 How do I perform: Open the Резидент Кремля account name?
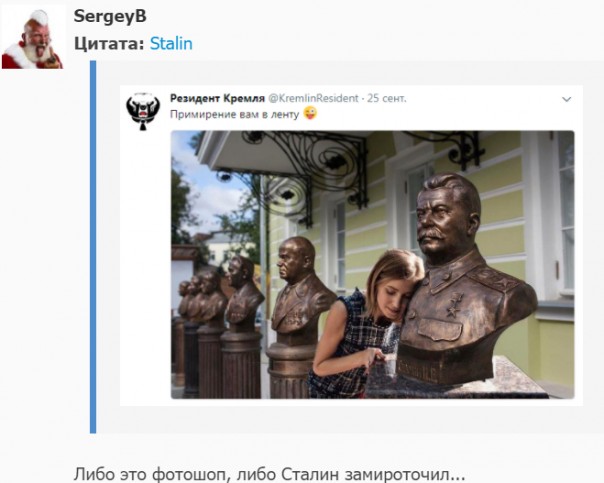pos(217,99)
